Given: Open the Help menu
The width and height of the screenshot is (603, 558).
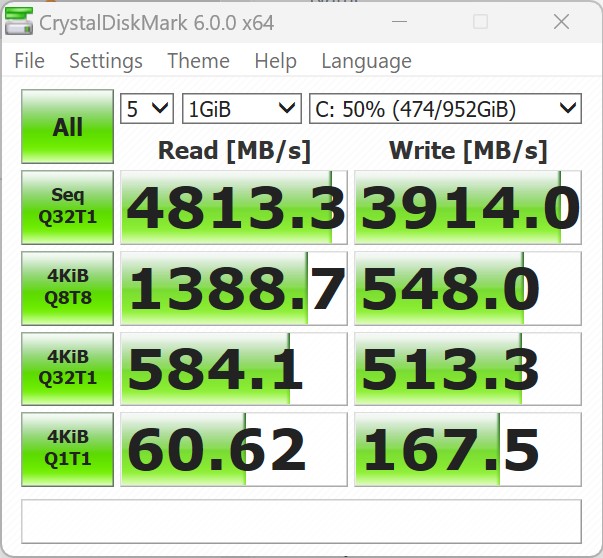Looking at the screenshot, I should point(275,61).
